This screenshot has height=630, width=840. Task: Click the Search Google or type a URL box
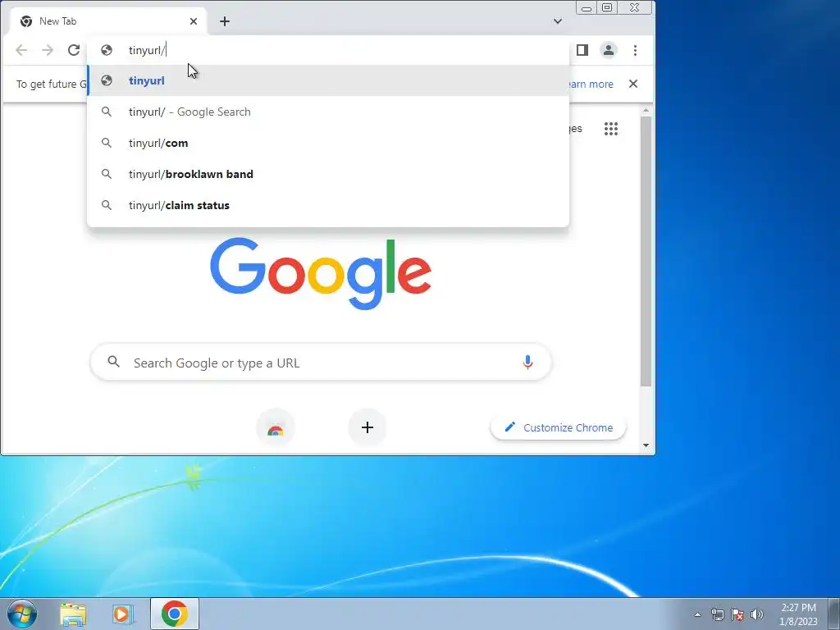pos(321,363)
